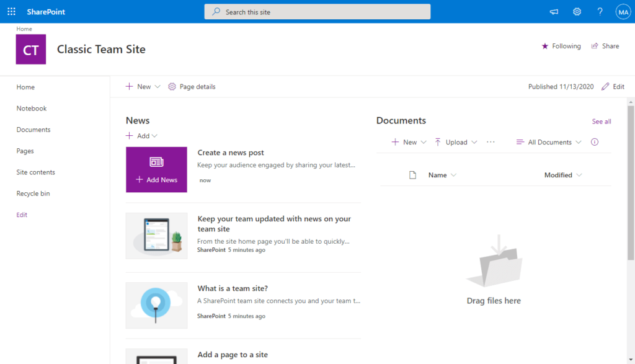Image resolution: width=635 pixels, height=364 pixels.
Task: Click the Edit link under navigation
Action: tap(22, 215)
